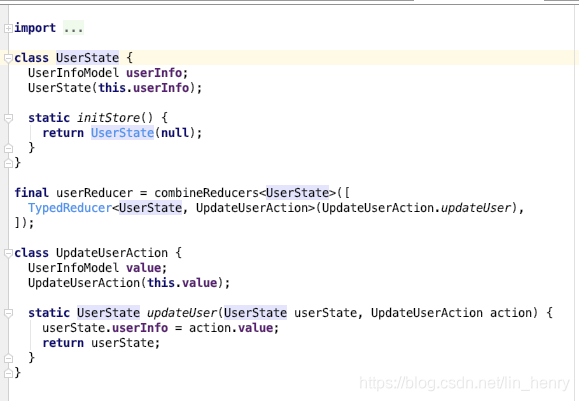
Task: Click 'value' field in UserInfoModel value line
Action: pyautogui.click(x=144, y=268)
